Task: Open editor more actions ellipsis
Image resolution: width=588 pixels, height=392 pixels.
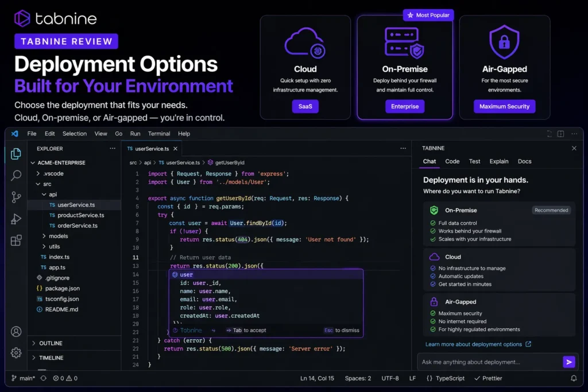Action: (x=403, y=149)
